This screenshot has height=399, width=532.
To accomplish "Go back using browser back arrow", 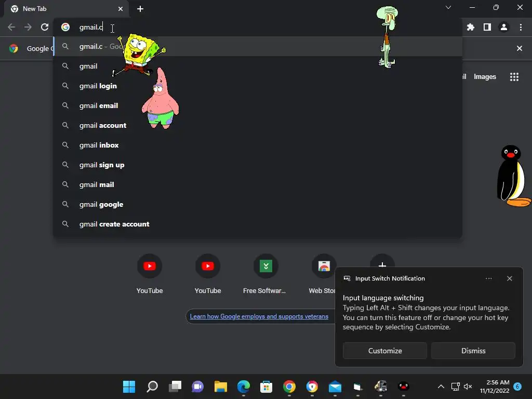I will pos(11,27).
